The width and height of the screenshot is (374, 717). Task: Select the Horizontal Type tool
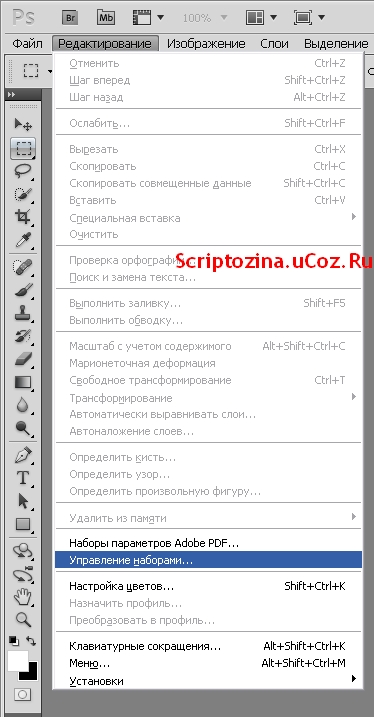23,478
